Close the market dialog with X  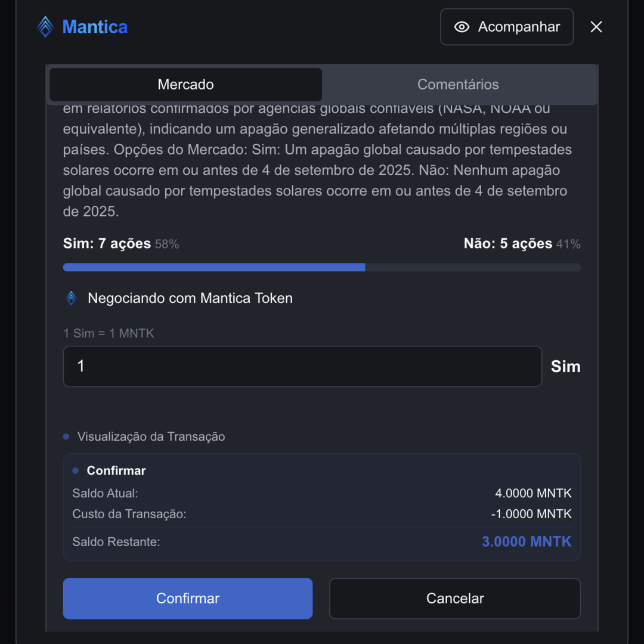tap(596, 27)
